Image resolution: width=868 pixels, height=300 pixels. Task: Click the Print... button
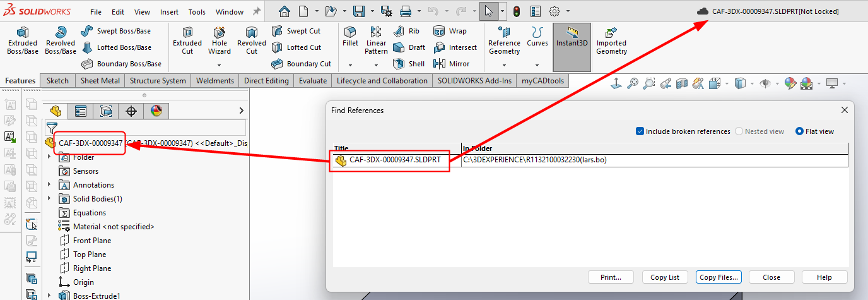[x=610, y=277]
